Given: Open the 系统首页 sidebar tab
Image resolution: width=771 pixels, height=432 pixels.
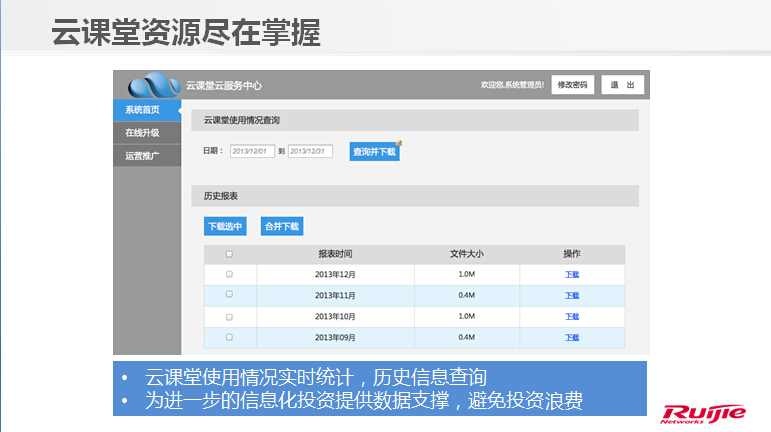Looking at the screenshot, I should click(x=143, y=110).
